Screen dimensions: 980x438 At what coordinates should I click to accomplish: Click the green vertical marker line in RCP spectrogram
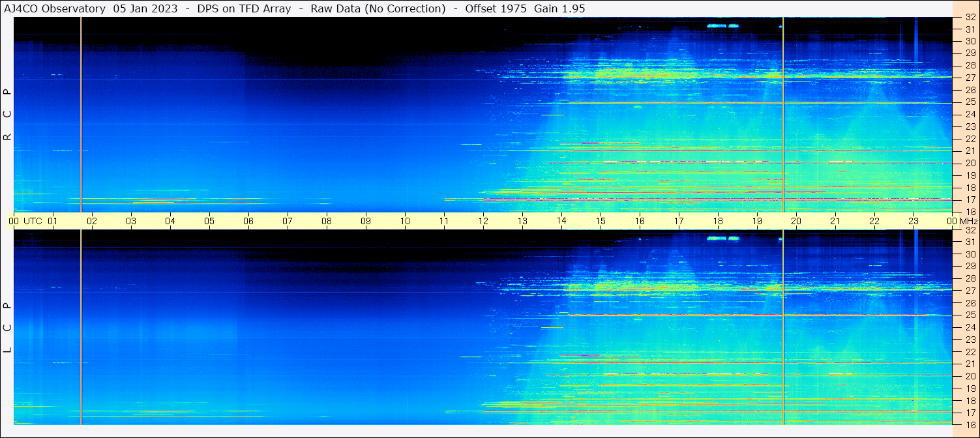coord(81,114)
